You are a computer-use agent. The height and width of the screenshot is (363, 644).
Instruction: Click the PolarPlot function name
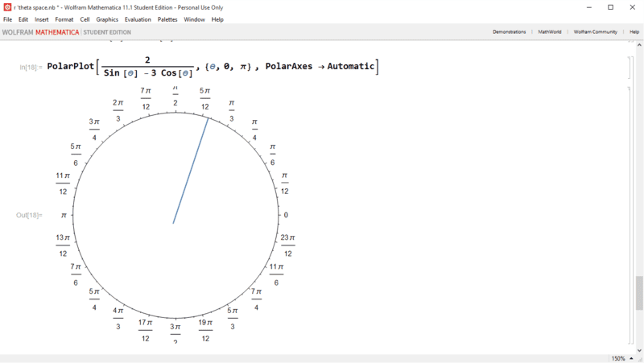point(71,66)
